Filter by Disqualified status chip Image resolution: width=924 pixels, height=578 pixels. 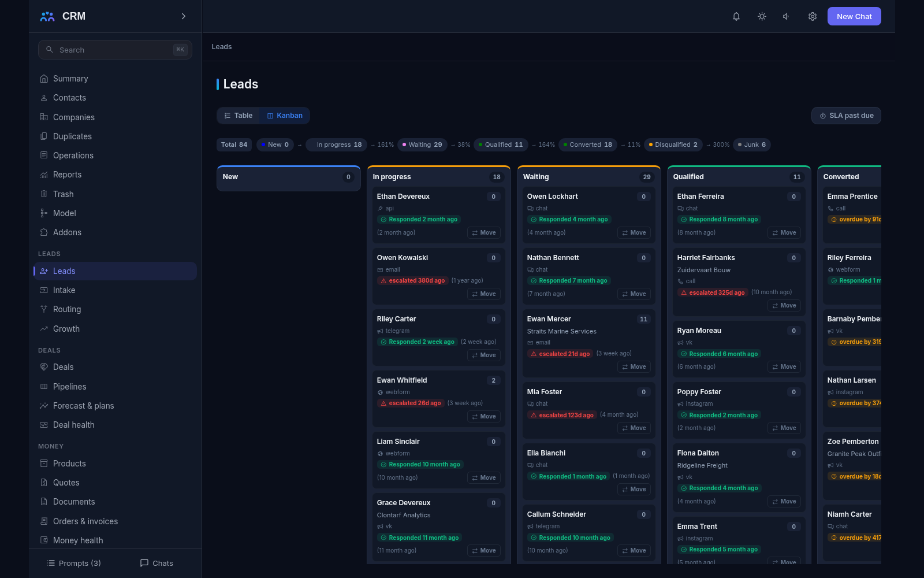(673, 145)
